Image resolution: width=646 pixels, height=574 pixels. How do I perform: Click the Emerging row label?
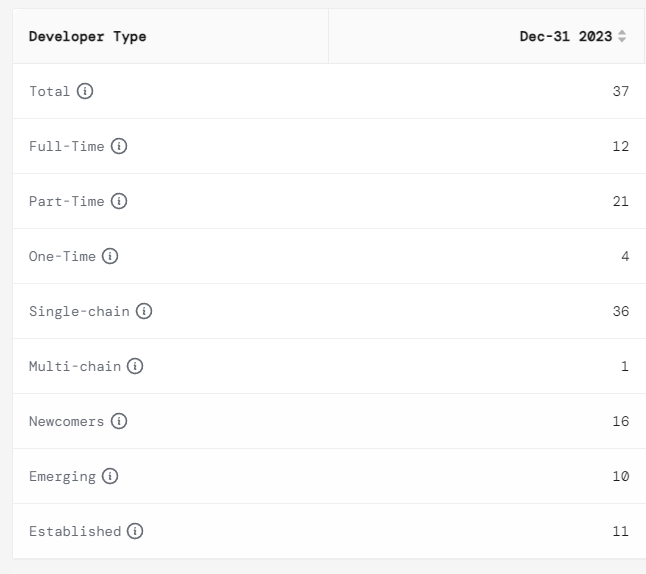coord(62,476)
